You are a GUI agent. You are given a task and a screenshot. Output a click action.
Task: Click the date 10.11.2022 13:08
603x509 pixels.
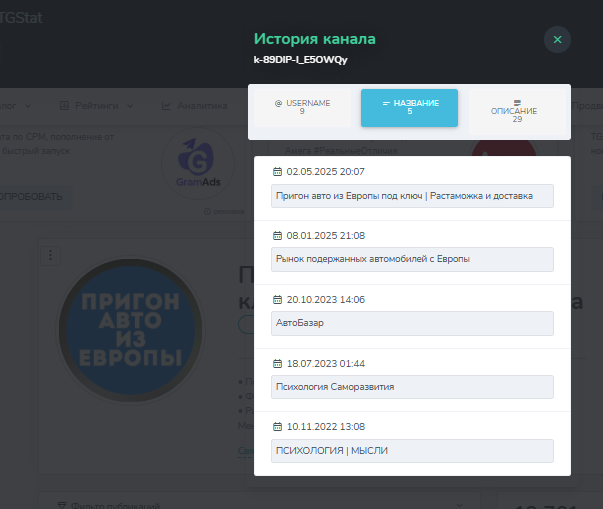(326, 427)
